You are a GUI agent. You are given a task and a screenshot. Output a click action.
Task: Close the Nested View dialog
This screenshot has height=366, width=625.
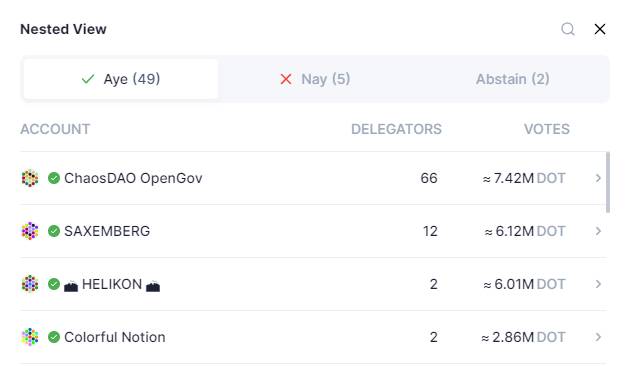pos(600,29)
